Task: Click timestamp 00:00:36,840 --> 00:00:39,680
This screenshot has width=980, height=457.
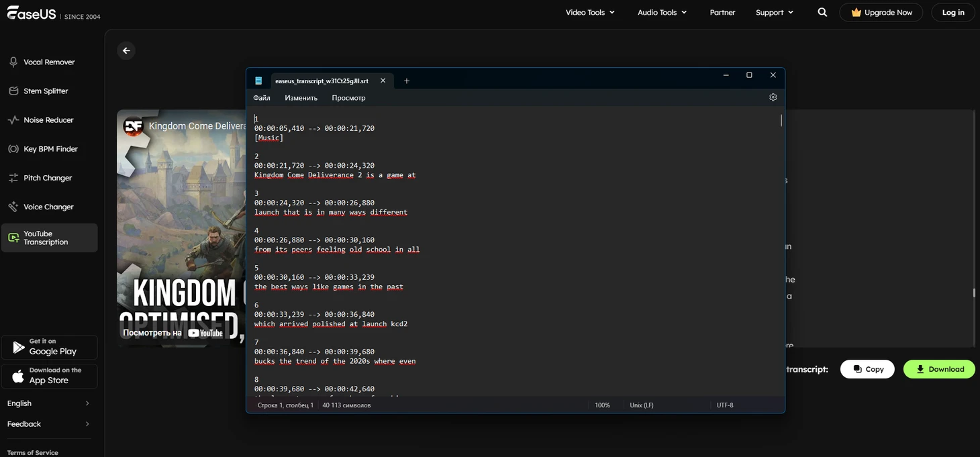Action: (x=314, y=352)
